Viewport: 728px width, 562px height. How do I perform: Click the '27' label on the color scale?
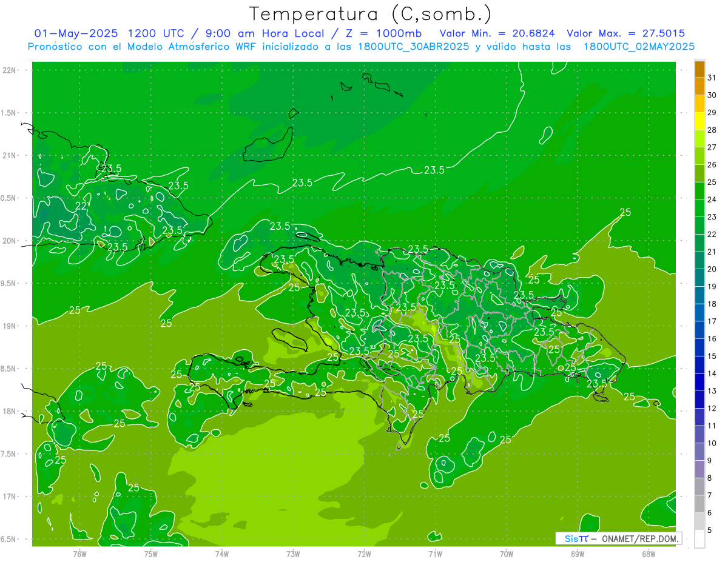click(x=712, y=147)
